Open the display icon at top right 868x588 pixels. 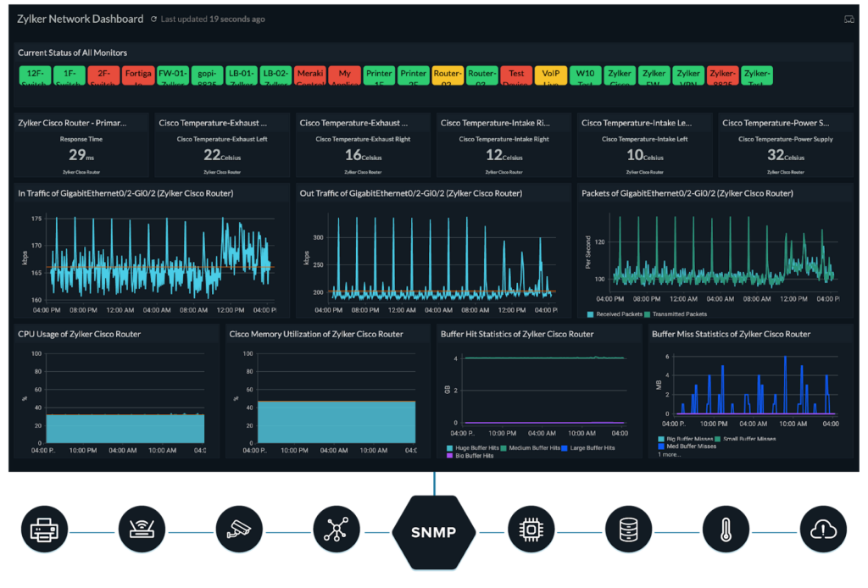coord(848,19)
